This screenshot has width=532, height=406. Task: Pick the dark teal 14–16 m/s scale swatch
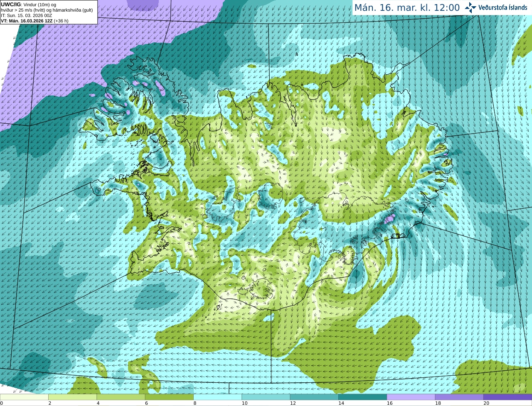[x=362, y=397]
